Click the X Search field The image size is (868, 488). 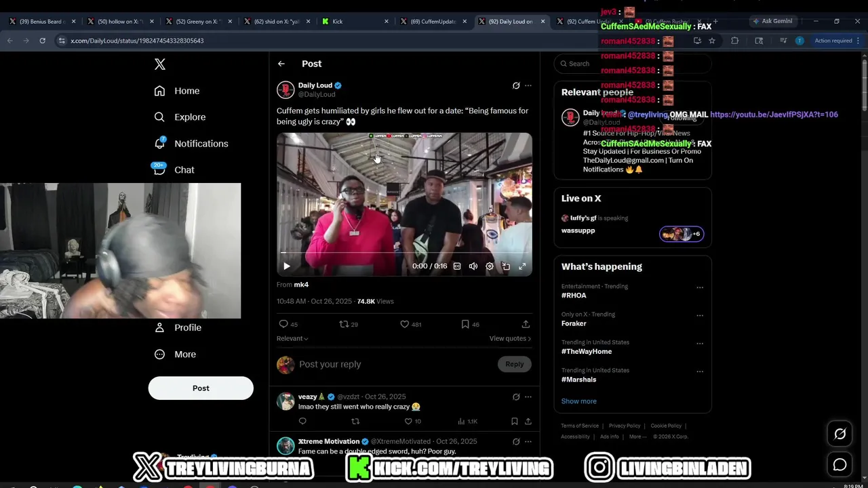coord(633,64)
